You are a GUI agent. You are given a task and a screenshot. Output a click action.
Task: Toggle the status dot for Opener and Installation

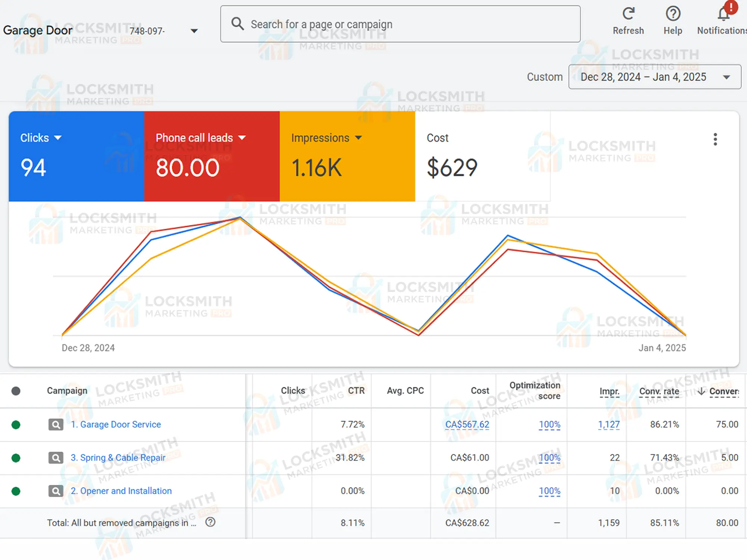16,491
